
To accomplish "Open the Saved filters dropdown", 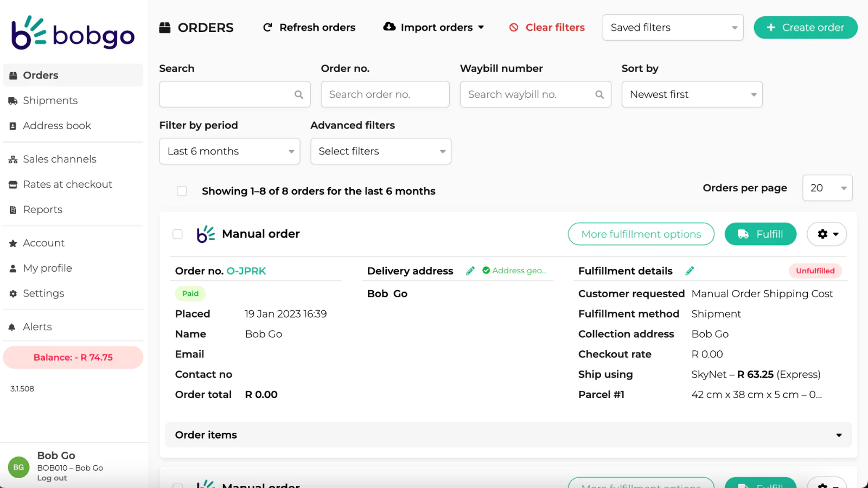I will click(x=673, y=28).
